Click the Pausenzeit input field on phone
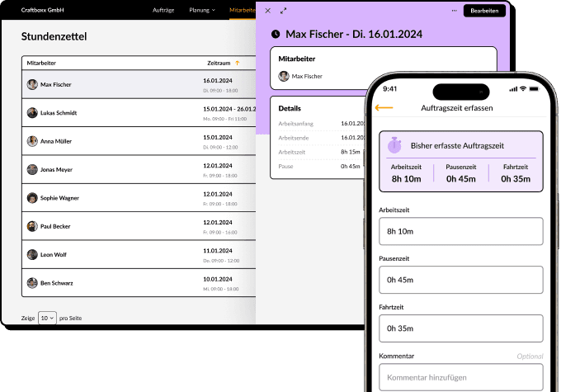This screenshot has height=392, width=561. tap(461, 280)
